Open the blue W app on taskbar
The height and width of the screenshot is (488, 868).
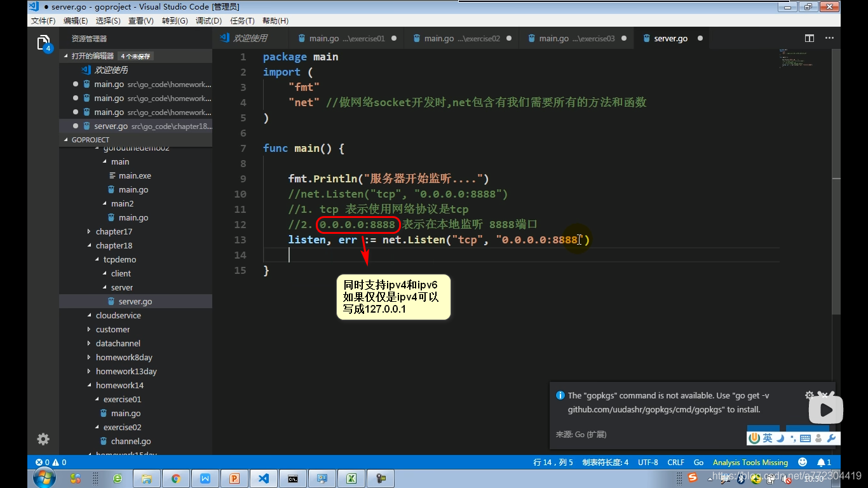tap(205, 478)
